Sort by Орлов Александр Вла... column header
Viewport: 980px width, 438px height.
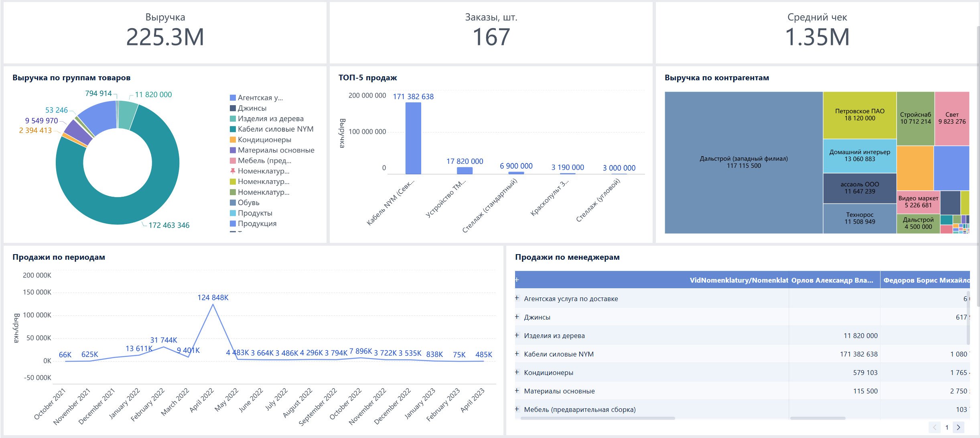[x=834, y=280]
